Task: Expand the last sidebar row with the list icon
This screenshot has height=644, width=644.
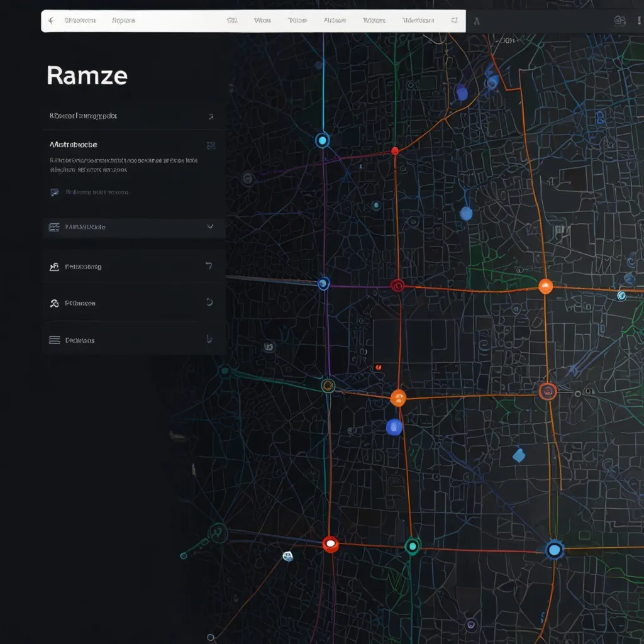Action: (x=209, y=339)
